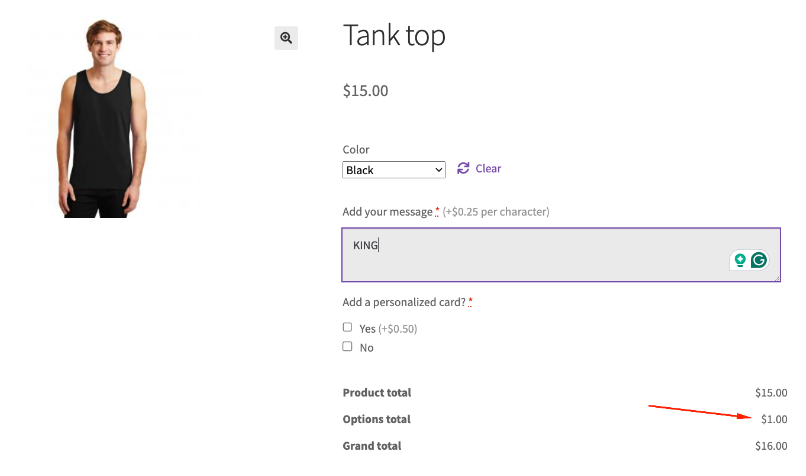Click the refresh icon next to Clear

pyautogui.click(x=463, y=168)
